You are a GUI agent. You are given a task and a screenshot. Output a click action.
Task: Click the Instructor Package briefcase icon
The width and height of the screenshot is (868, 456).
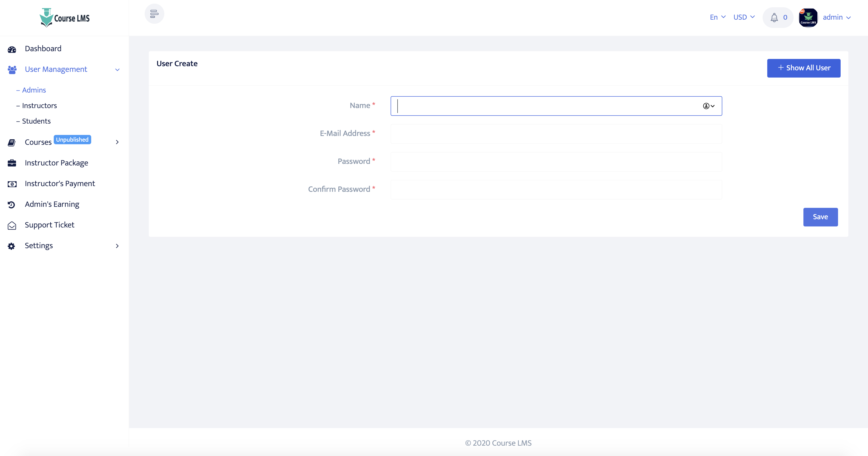12,163
